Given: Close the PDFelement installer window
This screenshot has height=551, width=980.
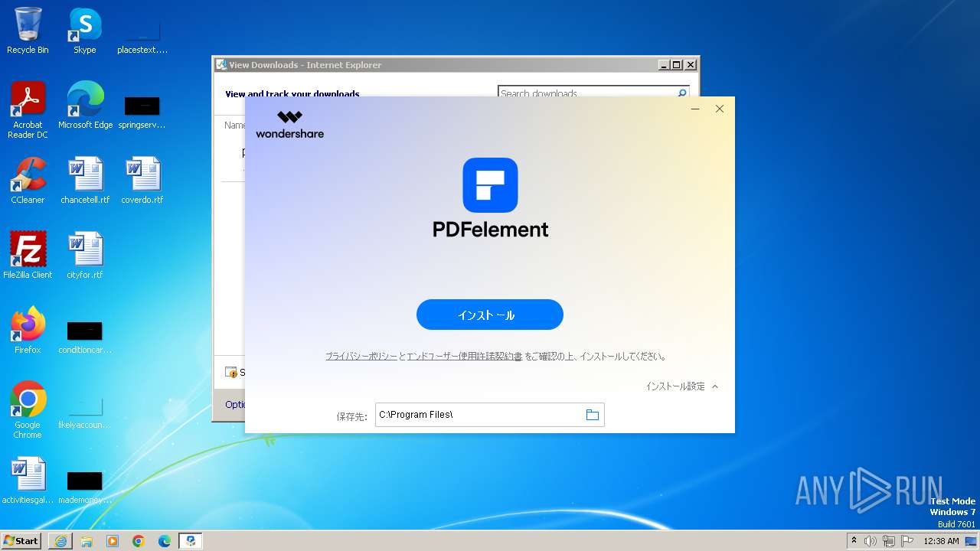Looking at the screenshot, I should (x=720, y=109).
